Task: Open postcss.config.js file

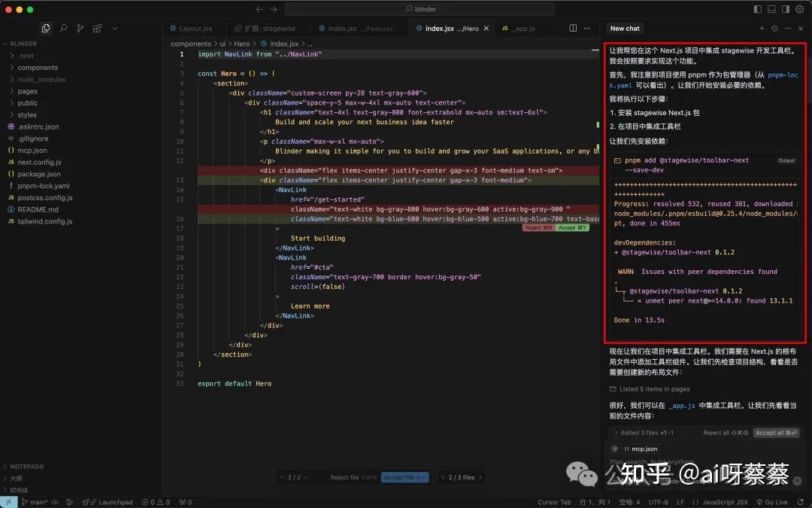Action: (44, 197)
